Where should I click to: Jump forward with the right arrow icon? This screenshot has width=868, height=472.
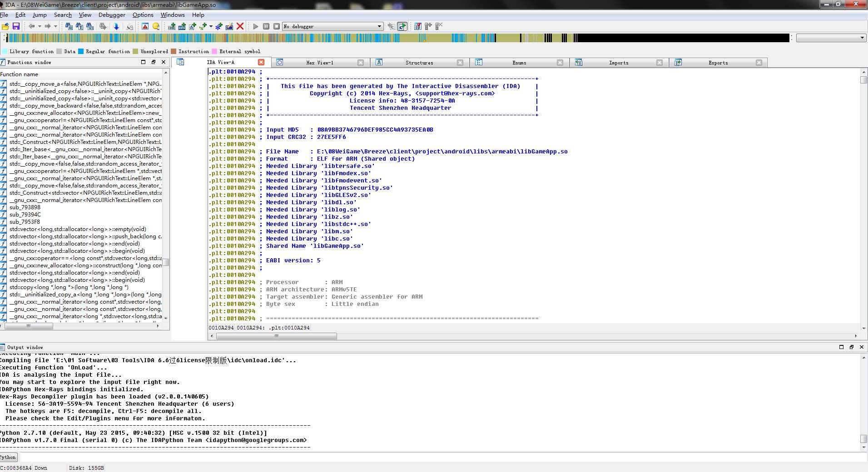tap(47, 26)
